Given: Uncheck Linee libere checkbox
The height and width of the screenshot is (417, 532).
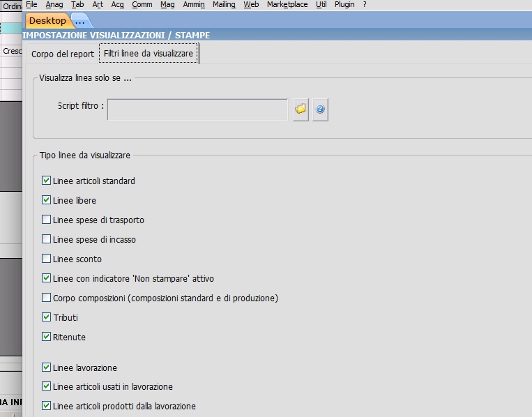Looking at the screenshot, I should pos(46,200).
